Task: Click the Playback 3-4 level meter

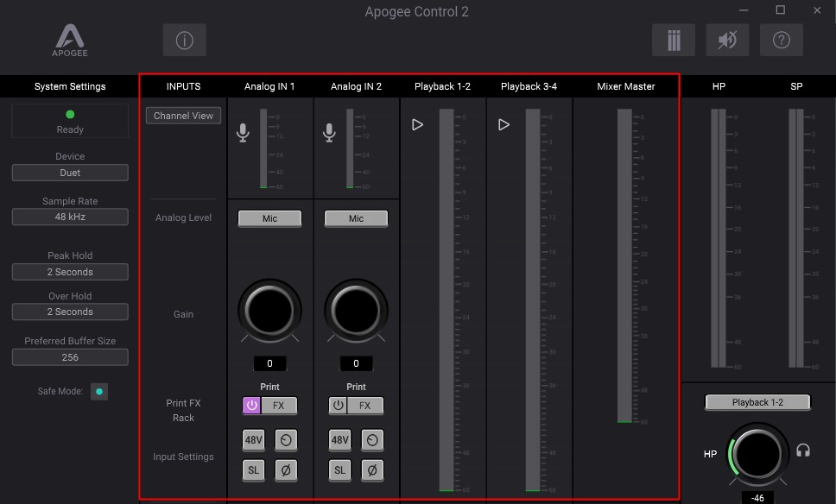Action: click(x=533, y=300)
